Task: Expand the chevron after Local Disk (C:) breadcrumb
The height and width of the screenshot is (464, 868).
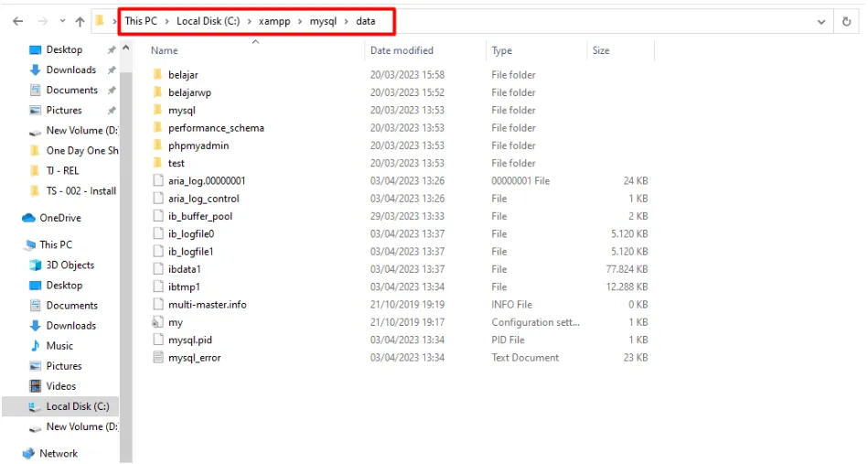Action: coord(249,22)
